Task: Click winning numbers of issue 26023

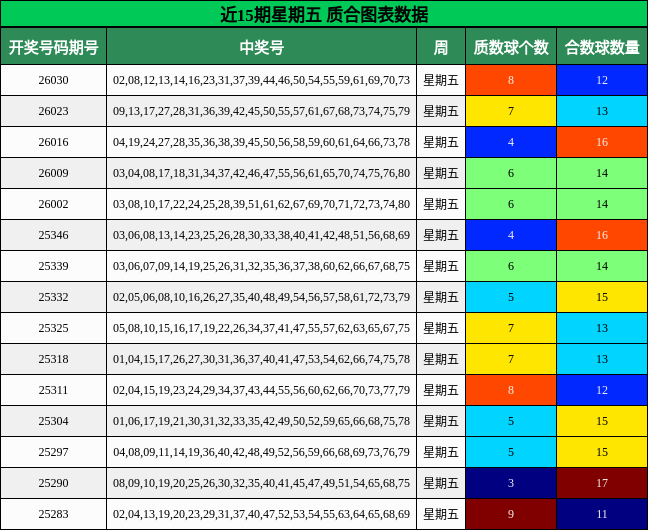Action: pos(262,111)
